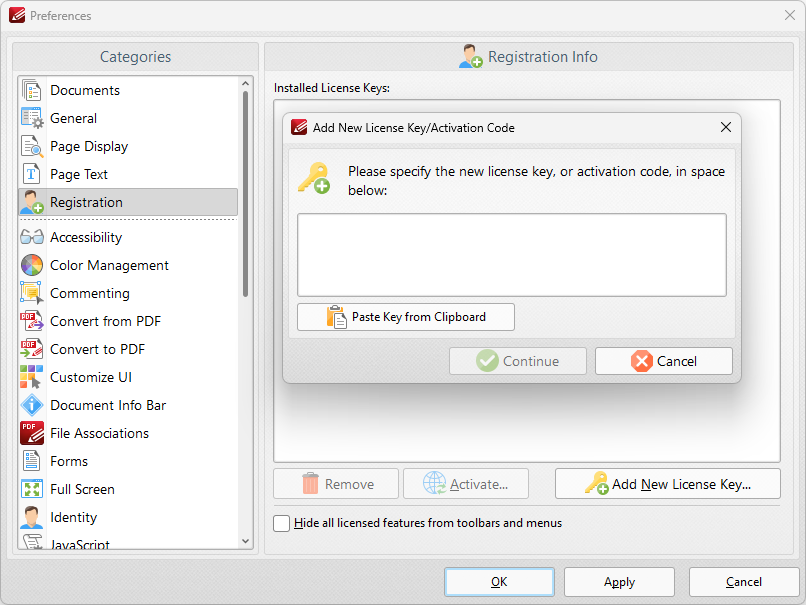Open Convert from PDF settings

point(128,321)
